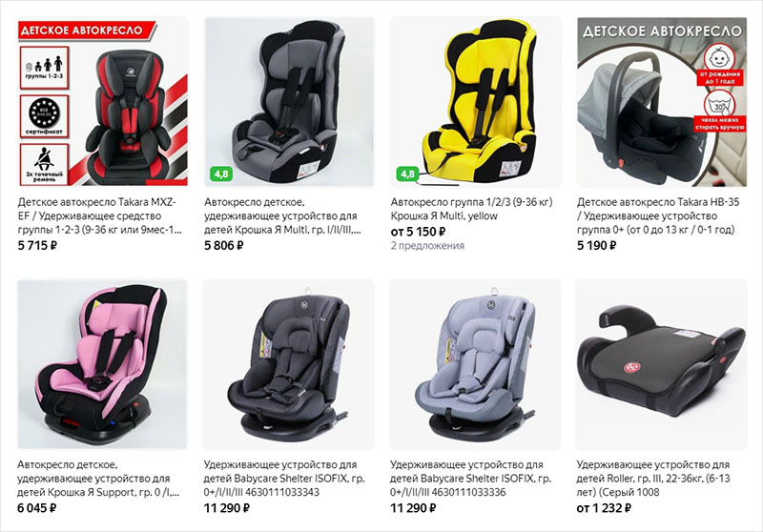The image size is (763, 532).
Task: Open the Детское автокресло Takara HB-35 title link
Action: [658, 215]
